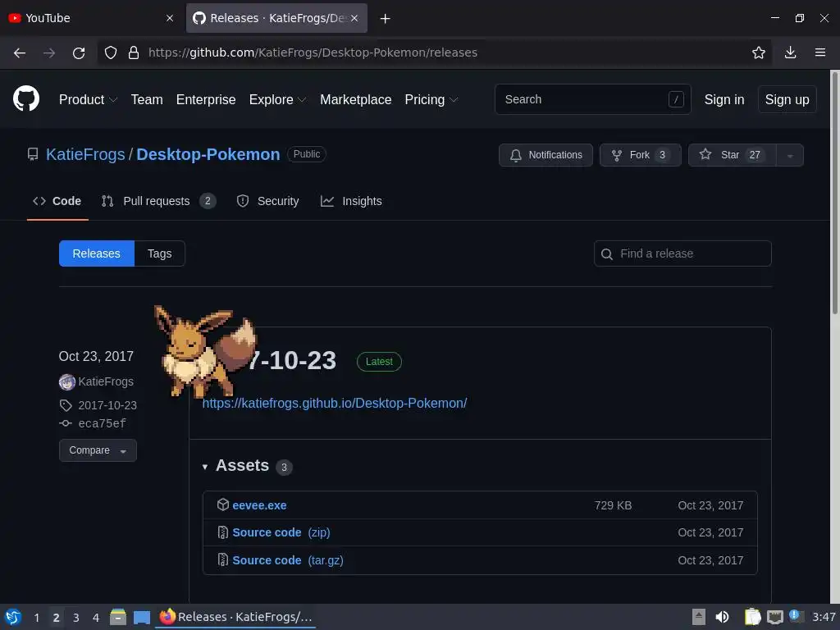Open the KatieFrogs owner link in heading

(85, 154)
